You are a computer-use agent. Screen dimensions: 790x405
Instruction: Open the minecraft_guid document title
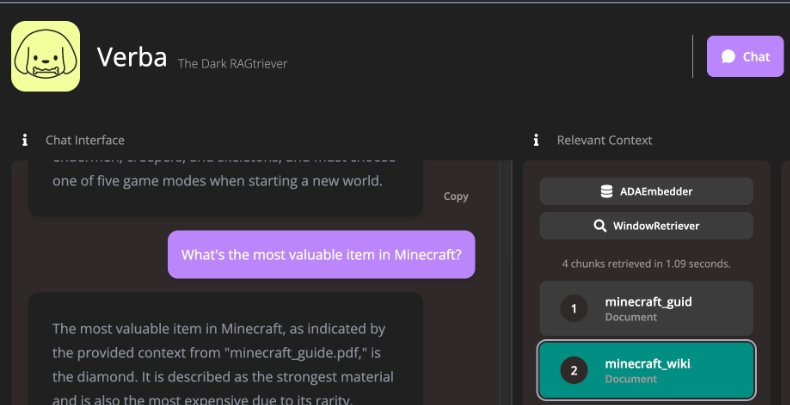pos(648,302)
